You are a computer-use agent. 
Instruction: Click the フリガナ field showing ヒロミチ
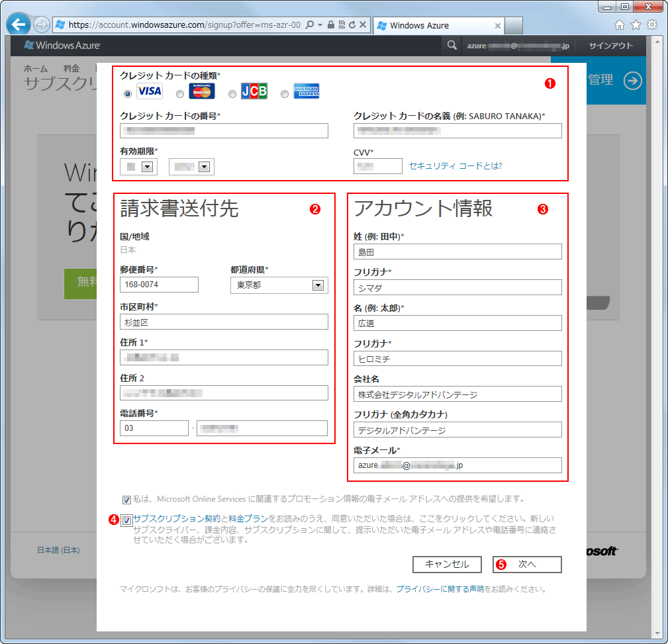point(457,359)
